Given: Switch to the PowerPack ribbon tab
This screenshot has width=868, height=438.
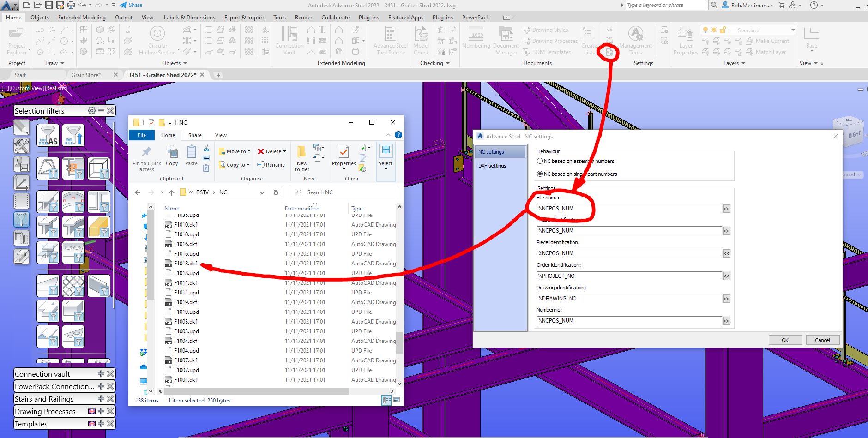Looking at the screenshot, I should [475, 18].
